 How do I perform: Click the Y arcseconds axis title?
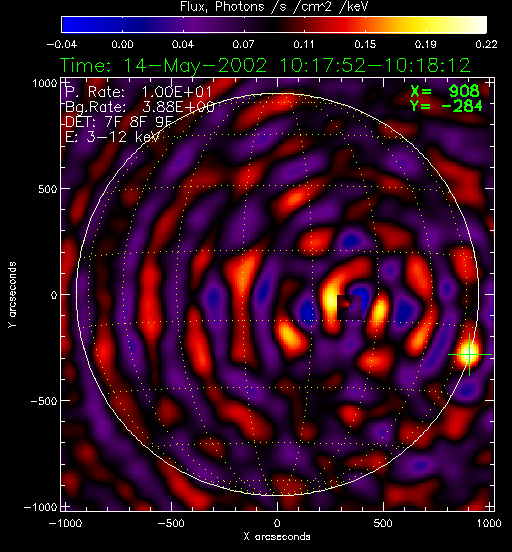pyautogui.click(x=12, y=295)
